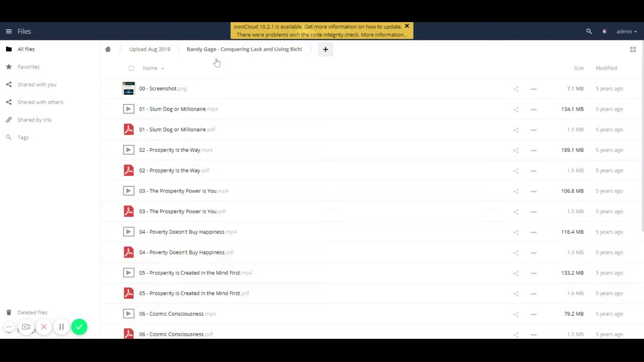More actions for 03 Prosperity Power pdf
This screenshot has width=644, height=362.
(x=533, y=212)
